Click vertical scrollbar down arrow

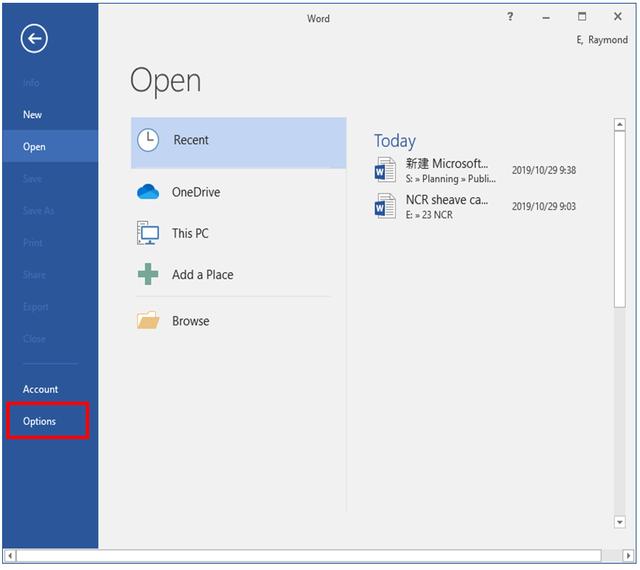(619, 521)
